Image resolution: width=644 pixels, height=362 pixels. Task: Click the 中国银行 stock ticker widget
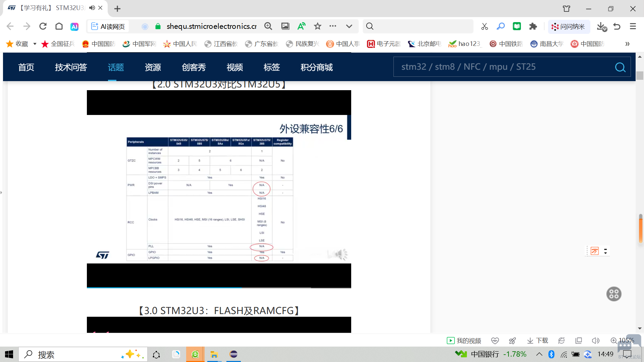491,354
